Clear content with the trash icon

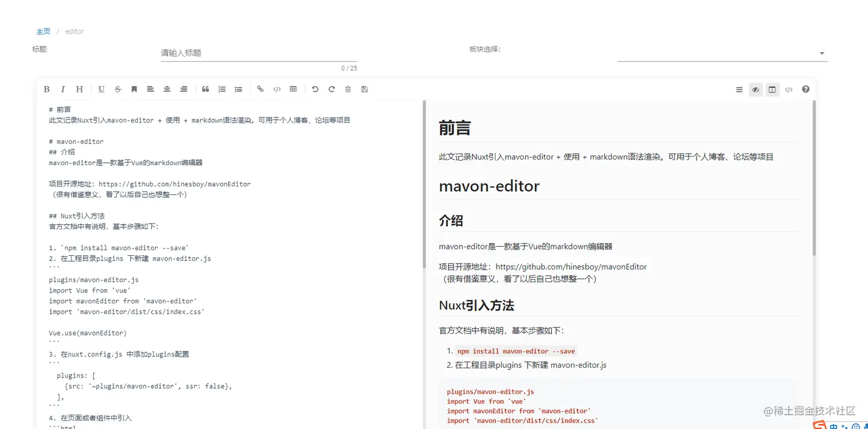(348, 89)
